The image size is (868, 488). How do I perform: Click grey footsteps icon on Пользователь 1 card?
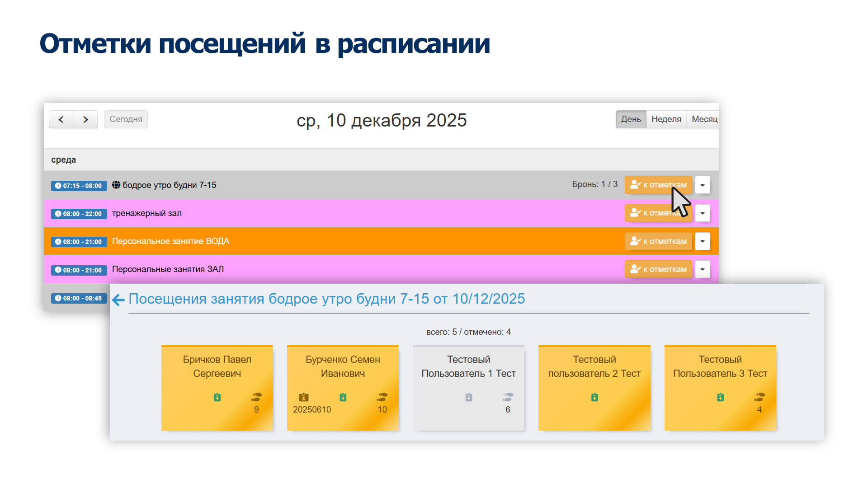click(508, 397)
